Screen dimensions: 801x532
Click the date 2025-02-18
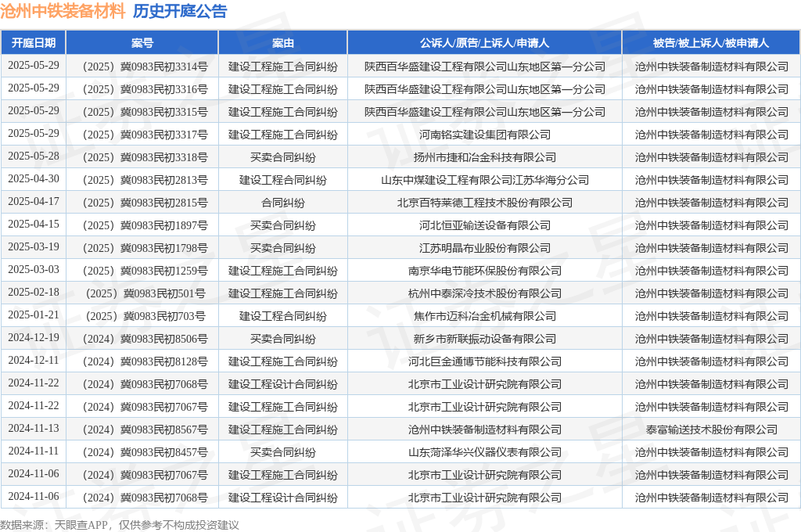click(34, 293)
